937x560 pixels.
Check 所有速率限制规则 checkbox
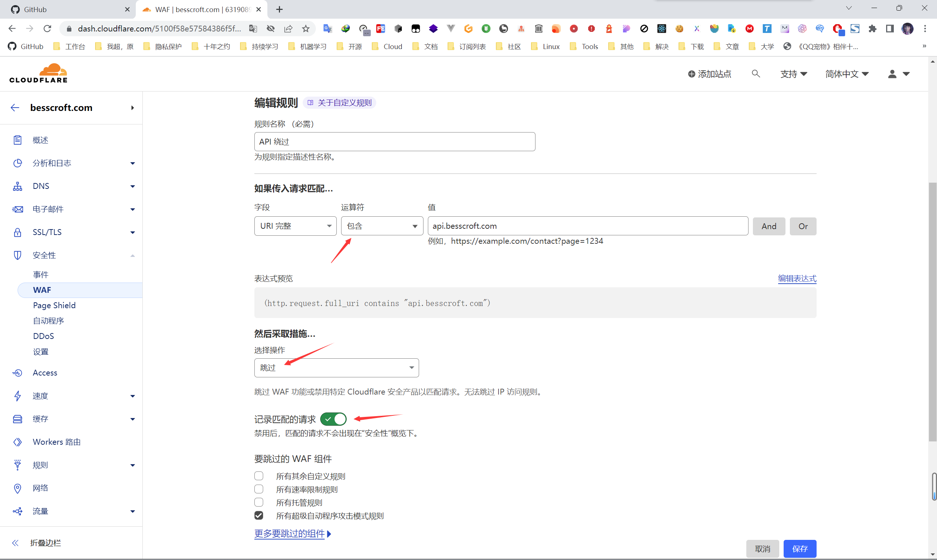click(x=259, y=489)
